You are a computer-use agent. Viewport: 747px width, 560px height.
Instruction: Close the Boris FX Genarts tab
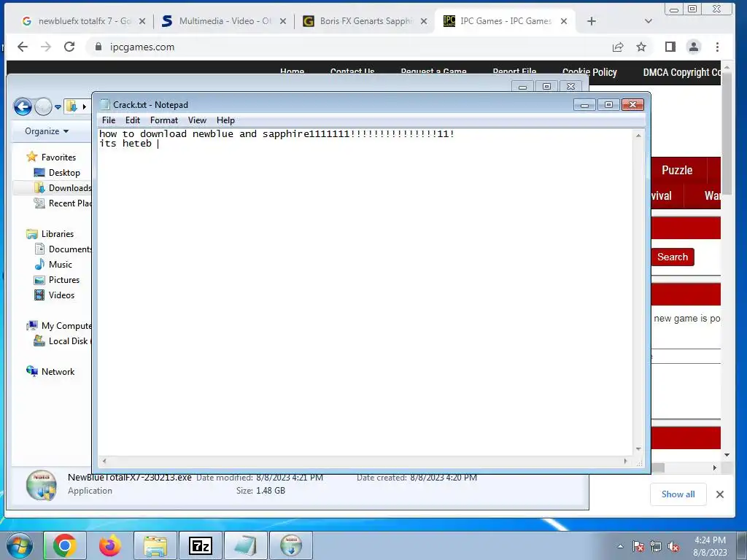424,21
